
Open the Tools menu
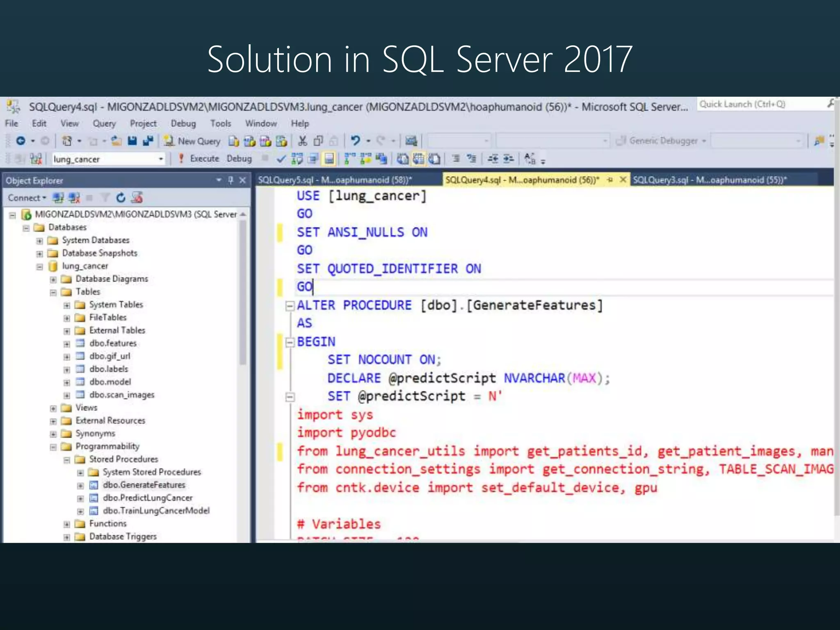pos(221,123)
